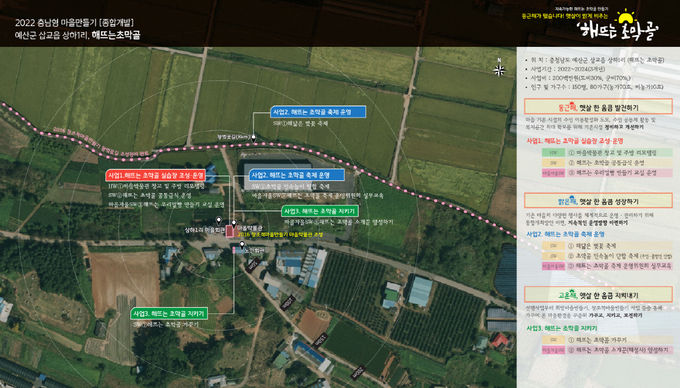680x388 pixels.
Task: Click the green 사업3 label near bottom of map
Action: [169, 313]
